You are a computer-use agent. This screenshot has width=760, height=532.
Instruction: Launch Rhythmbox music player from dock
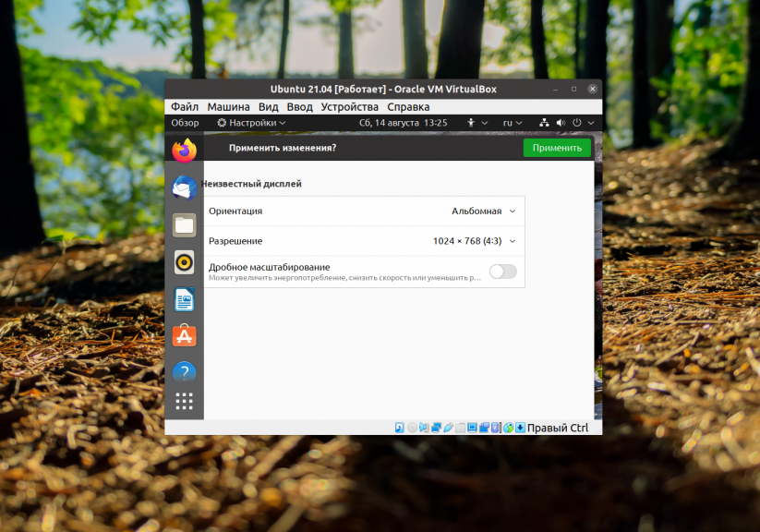(184, 262)
